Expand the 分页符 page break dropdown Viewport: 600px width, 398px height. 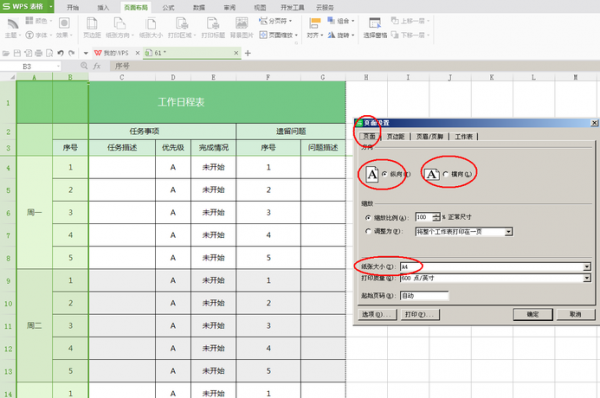[x=290, y=21]
